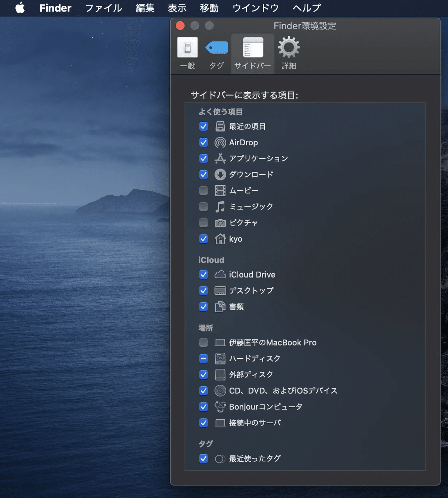This screenshot has height=498, width=448.
Task: Click the kyo house icon
Action: tap(220, 239)
